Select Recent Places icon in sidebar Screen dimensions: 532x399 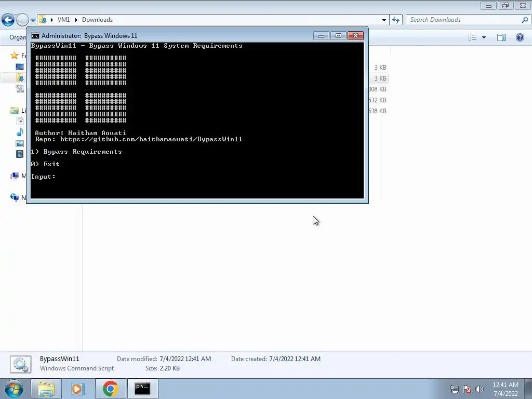pos(20,88)
